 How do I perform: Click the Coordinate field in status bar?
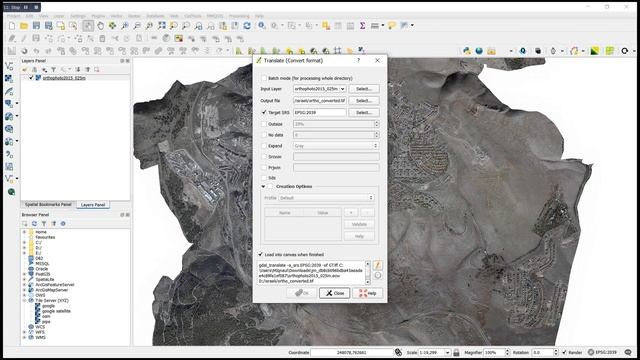point(351,352)
